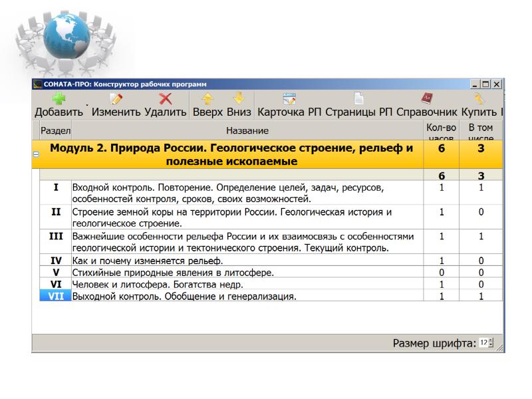Click the green plus Добавить icon
The width and height of the screenshot is (532, 399).
coord(59,99)
